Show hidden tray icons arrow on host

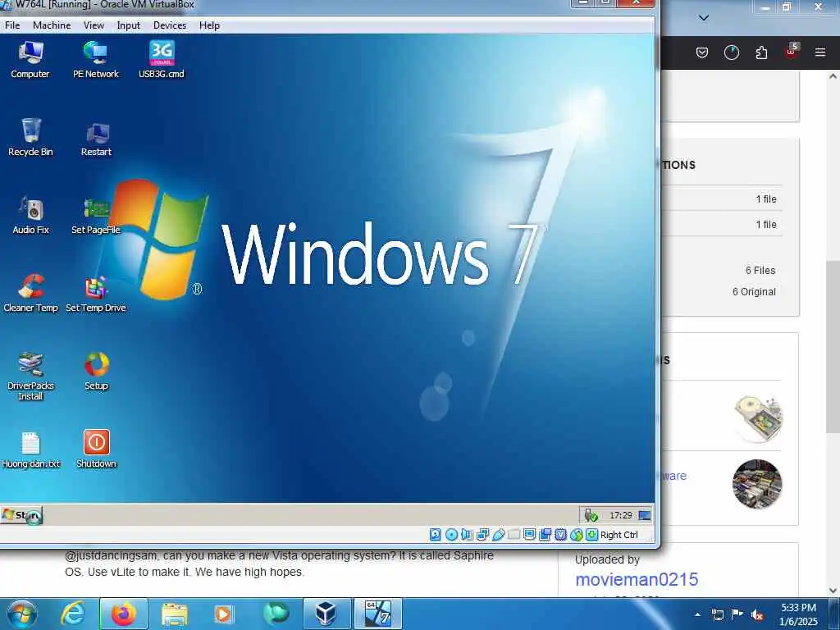697,614
